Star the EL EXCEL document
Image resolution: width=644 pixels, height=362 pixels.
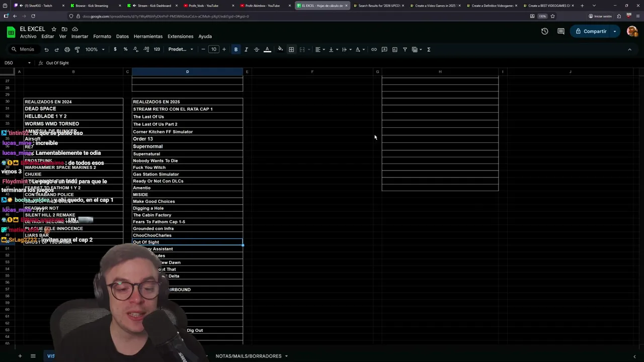(x=54, y=29)
